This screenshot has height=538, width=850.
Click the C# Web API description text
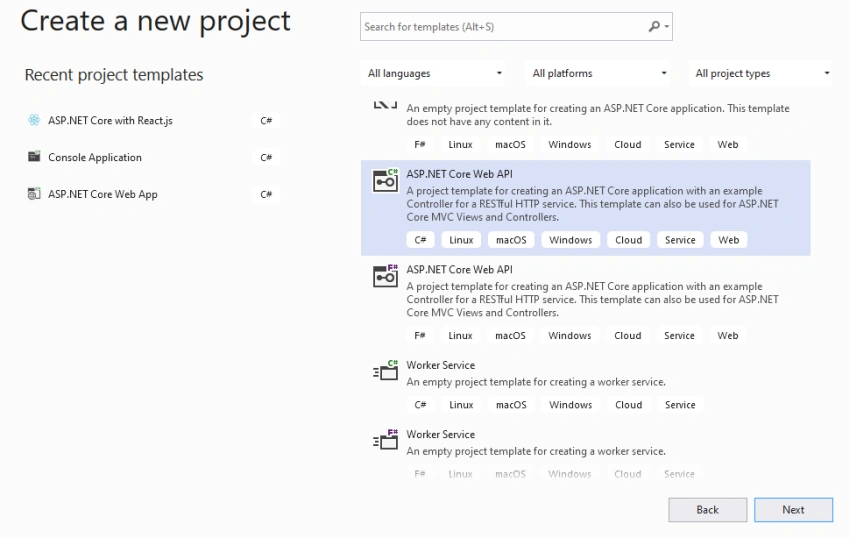593,204
